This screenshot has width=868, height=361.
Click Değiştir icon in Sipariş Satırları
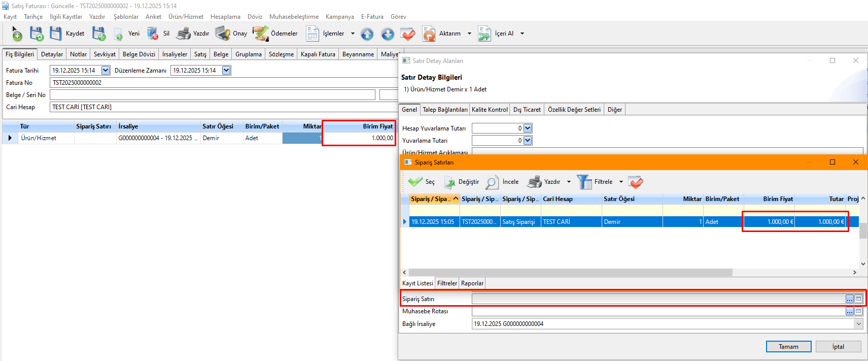point(449,182)
